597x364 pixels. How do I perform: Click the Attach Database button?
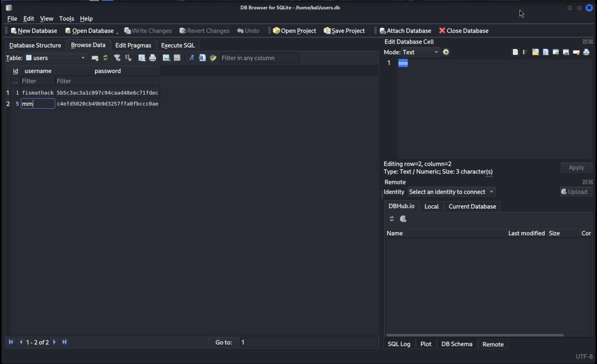pos(405,31)
